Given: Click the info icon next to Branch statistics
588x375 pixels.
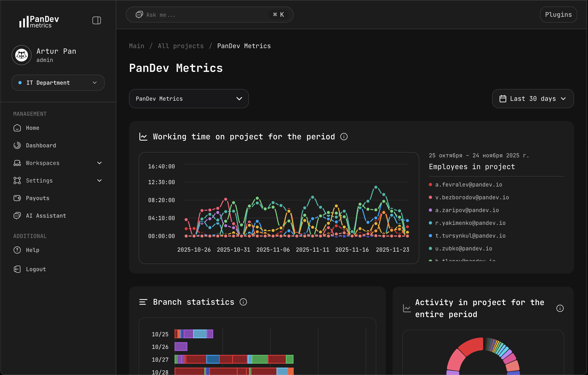Looking at the screenshot, I should pyautogui.click(x=243, y=302).
